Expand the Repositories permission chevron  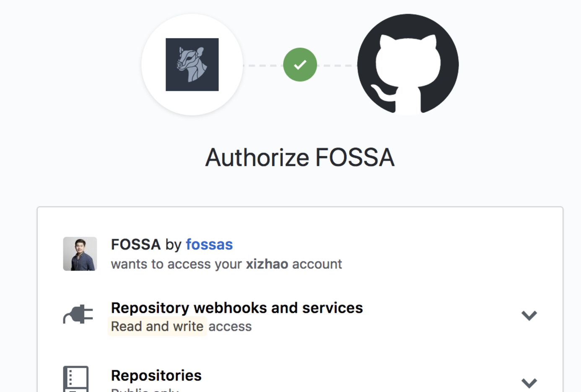[x=529, y=382]
